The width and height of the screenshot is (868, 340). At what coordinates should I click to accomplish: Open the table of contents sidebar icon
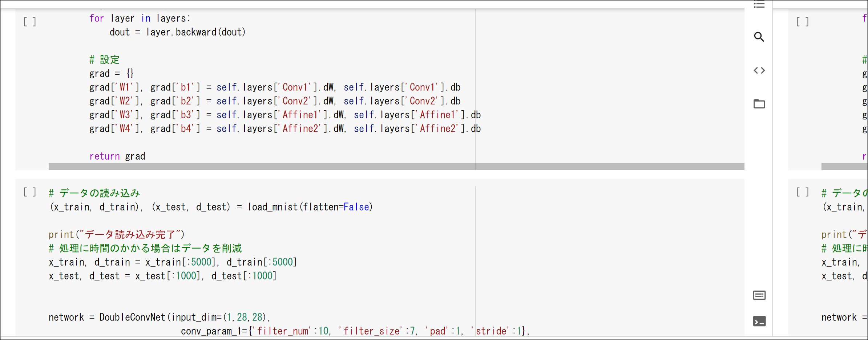[x=759, y=5]
